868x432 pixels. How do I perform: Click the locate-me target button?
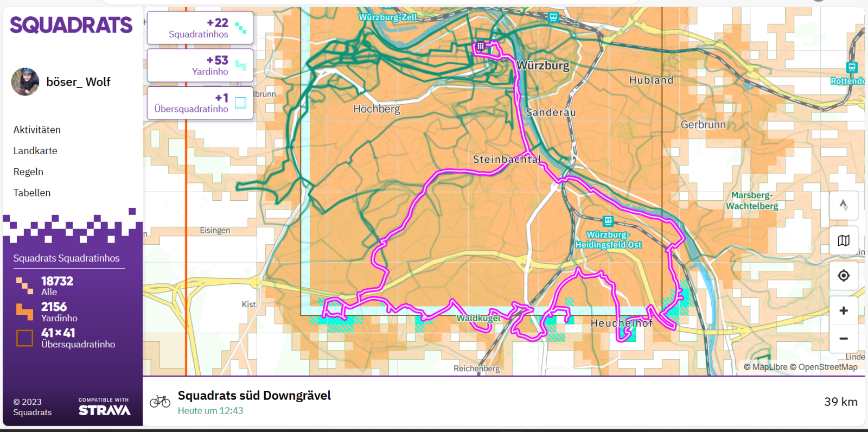[844, 276]
